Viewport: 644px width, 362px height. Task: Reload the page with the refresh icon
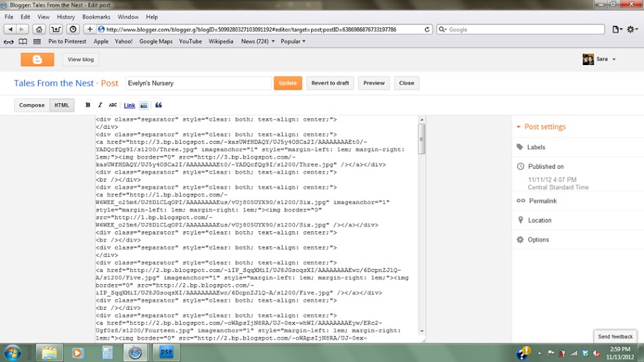[x=426, y=30]
